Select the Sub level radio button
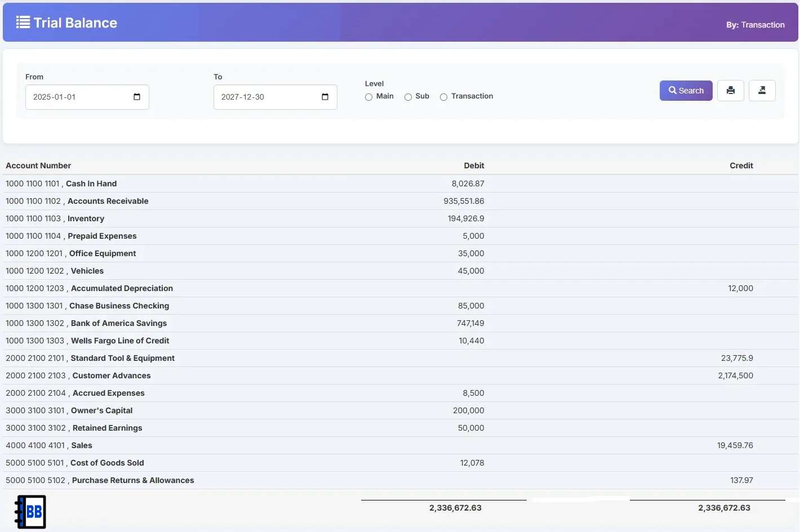Viewport: 800px width, 532px height. click(408, 97)
